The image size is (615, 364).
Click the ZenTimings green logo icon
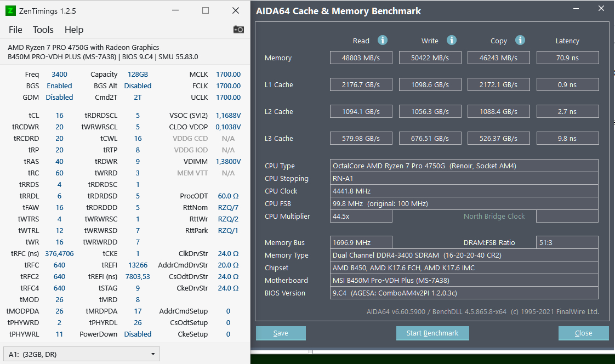(10, 11)
